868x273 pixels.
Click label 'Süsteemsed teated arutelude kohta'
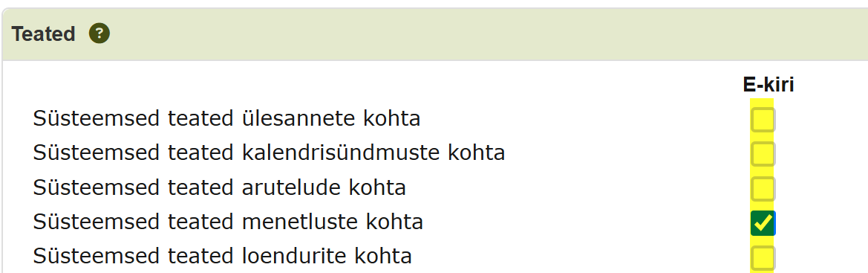coord(219,187)
